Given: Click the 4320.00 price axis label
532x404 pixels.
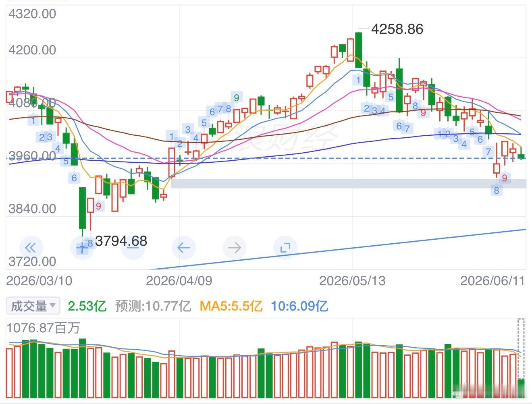Looking at the screenshot, I should [x=32, y=14].
